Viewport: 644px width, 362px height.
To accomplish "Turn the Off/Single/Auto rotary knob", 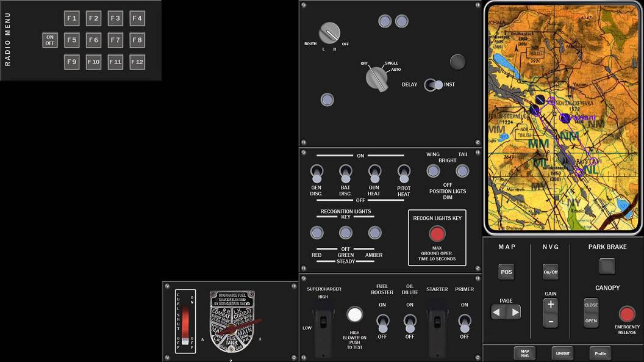I will [x=377, y=78].
